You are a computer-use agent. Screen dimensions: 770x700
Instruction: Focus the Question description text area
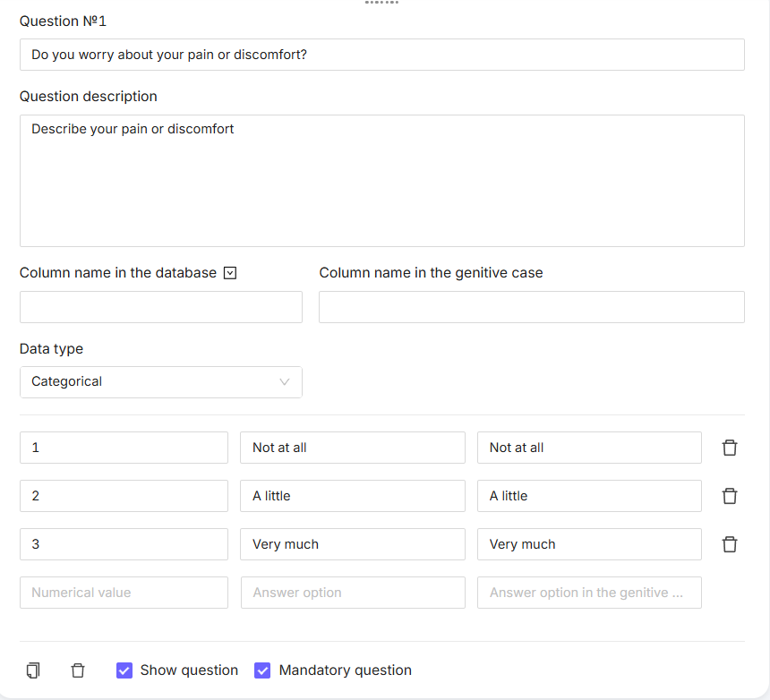[x=381, y=181]
